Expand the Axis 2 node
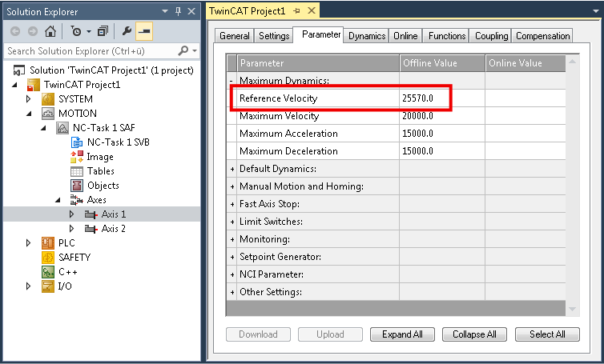This screenshot has width=604, height=364. click(x=71, y=229)
